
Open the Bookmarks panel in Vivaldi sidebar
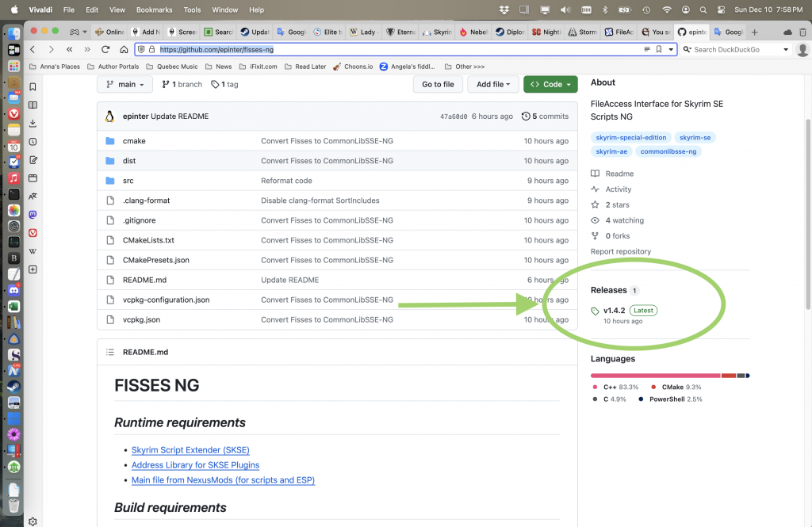[33, 86]
